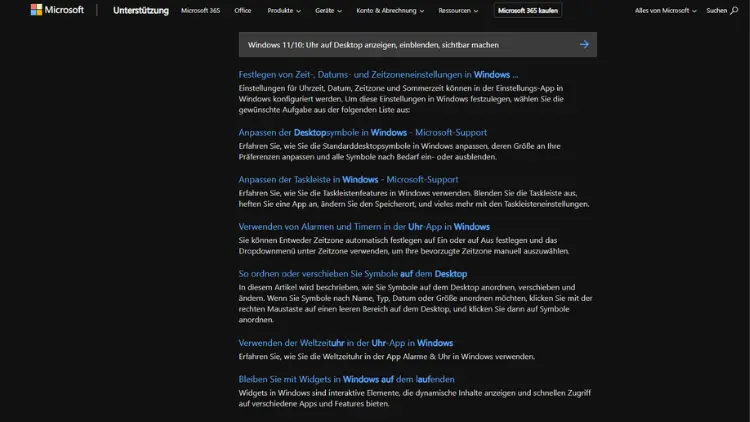Click the Microsoft logo in the header
Image resolution: width=750 pixels, height=422 pixels.
click(x=57, y=10)
